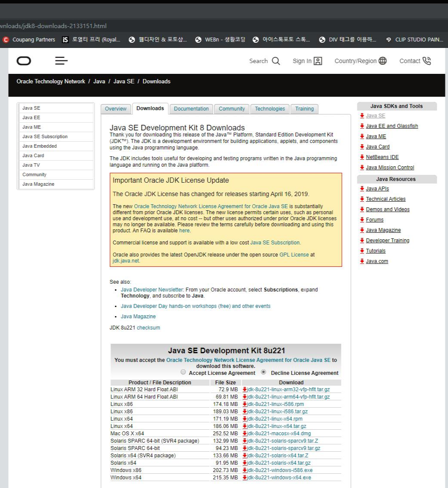Download jdk-8u221-solaris-sparcv9.tar.Z
The image size is (448, 488).
(x=282, y=441)
